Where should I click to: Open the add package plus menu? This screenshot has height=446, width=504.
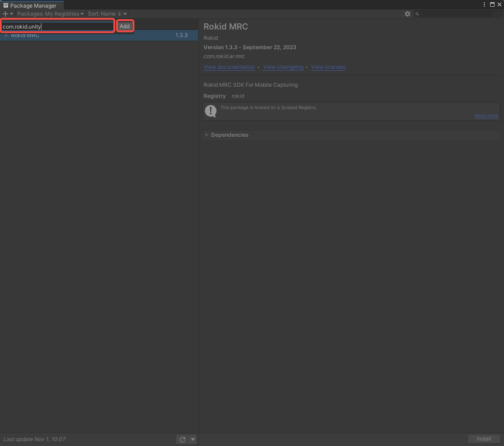click(8, 14)
